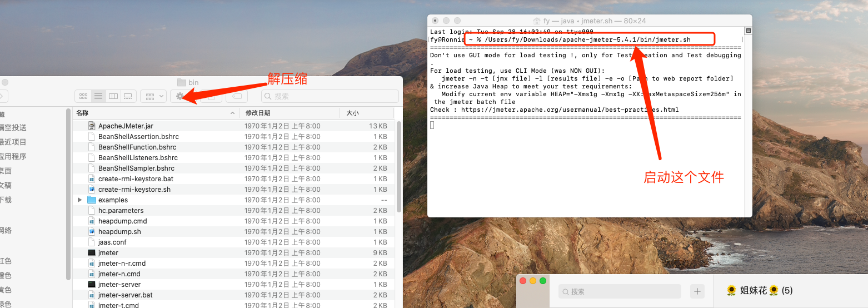Open the Finder gear action menu
The image size is (868, 308).
coord(181,96)
